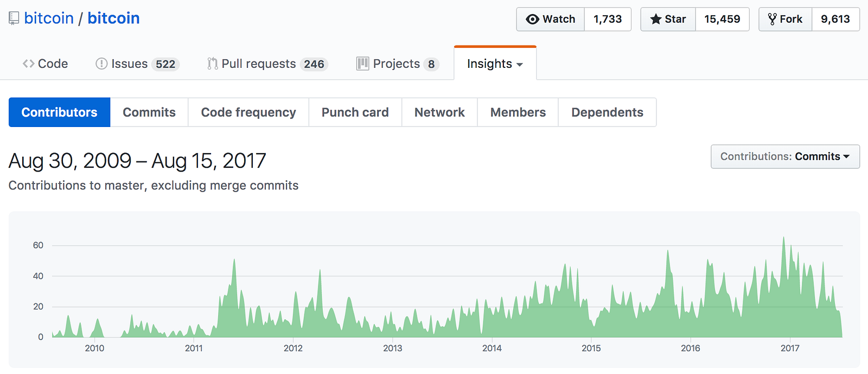Image resolution: width=868 pixels, height=374 pixels.
Task: Click the star icon on Star button
Action: (656, 19)
